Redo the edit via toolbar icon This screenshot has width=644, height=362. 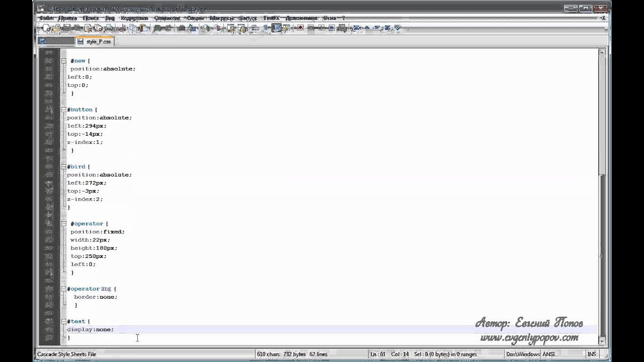[x=169, y=28]
